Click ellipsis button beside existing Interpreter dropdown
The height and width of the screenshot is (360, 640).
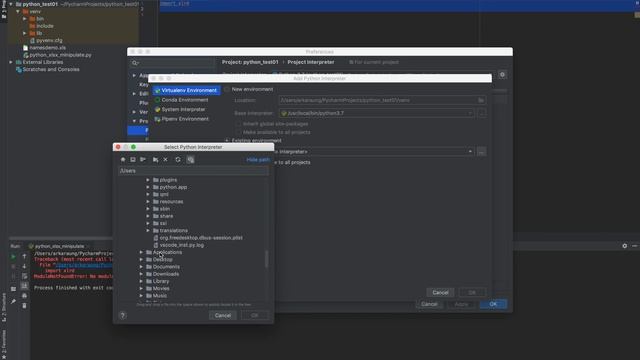[482, 152]
